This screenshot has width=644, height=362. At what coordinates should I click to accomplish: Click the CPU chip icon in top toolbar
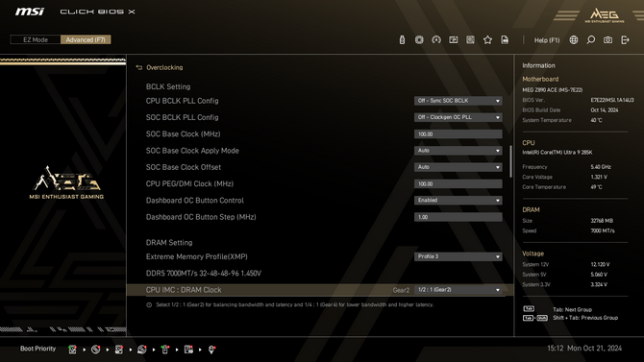(419, 39)
